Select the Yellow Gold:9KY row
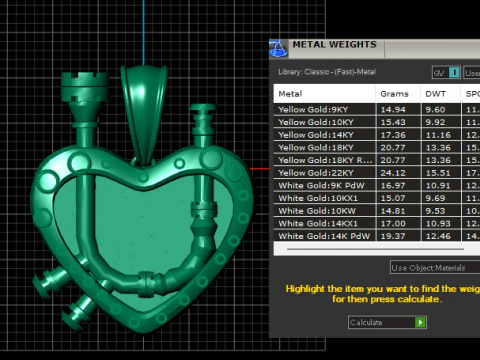Screen dimensions: 480x360 [377, 109]
